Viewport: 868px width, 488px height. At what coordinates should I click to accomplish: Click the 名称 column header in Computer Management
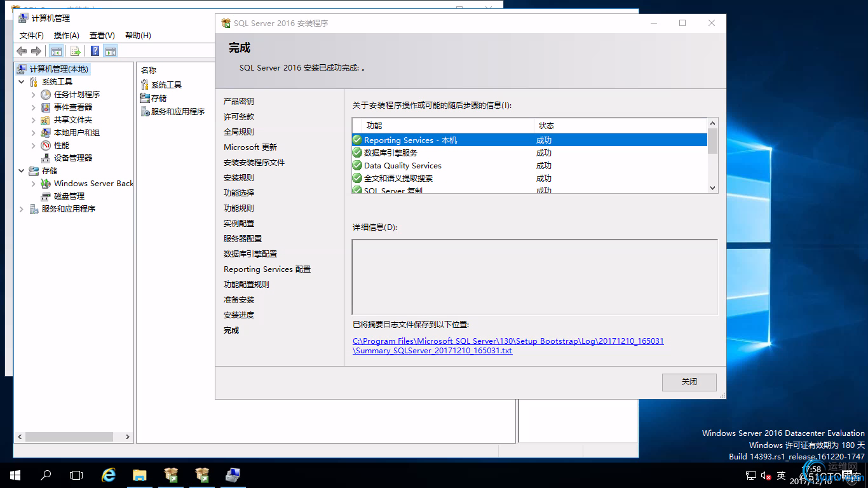coord(149,71)
